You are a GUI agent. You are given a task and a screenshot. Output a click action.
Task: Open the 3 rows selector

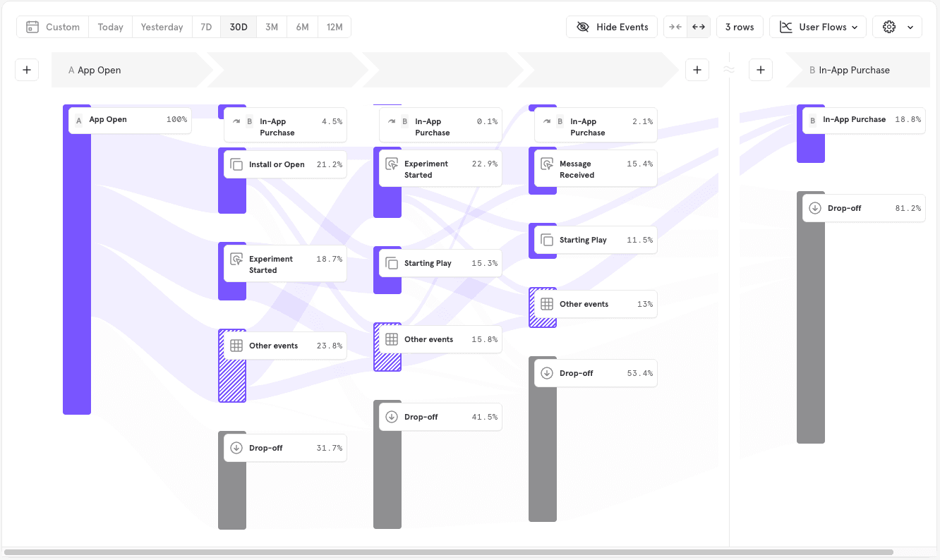point(739,27)
